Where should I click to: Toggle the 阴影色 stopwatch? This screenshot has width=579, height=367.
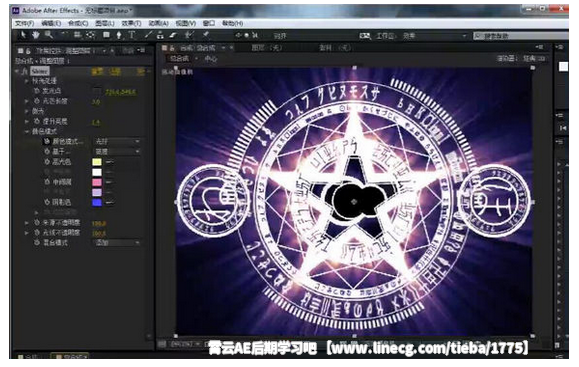47,202
